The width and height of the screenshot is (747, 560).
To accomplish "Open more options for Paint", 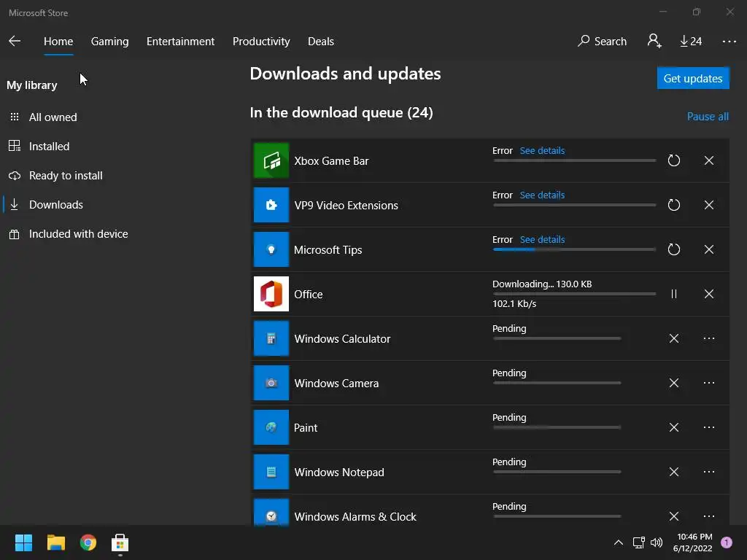I will pos(709,427).
